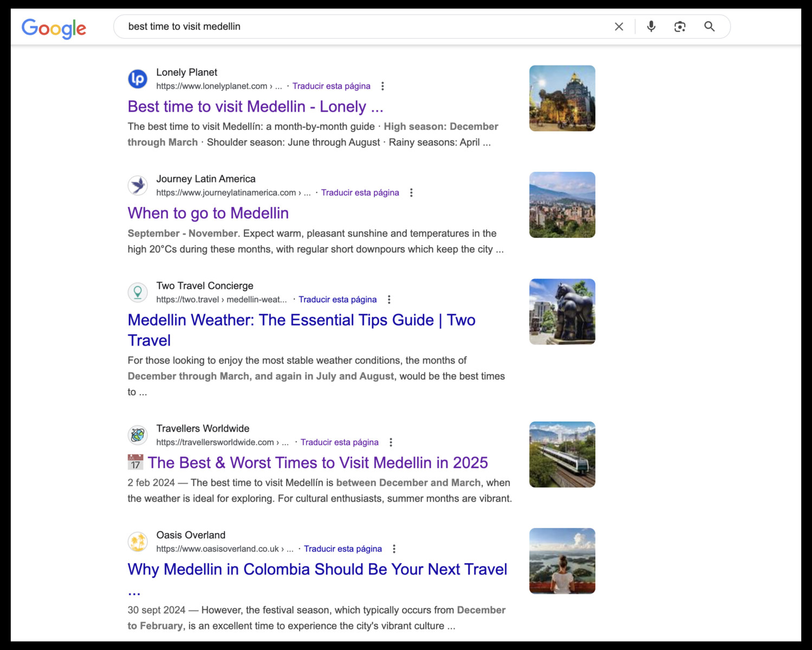812x650 pixels.
Task: Click the Google logo
Action: [x=54, y=28]
